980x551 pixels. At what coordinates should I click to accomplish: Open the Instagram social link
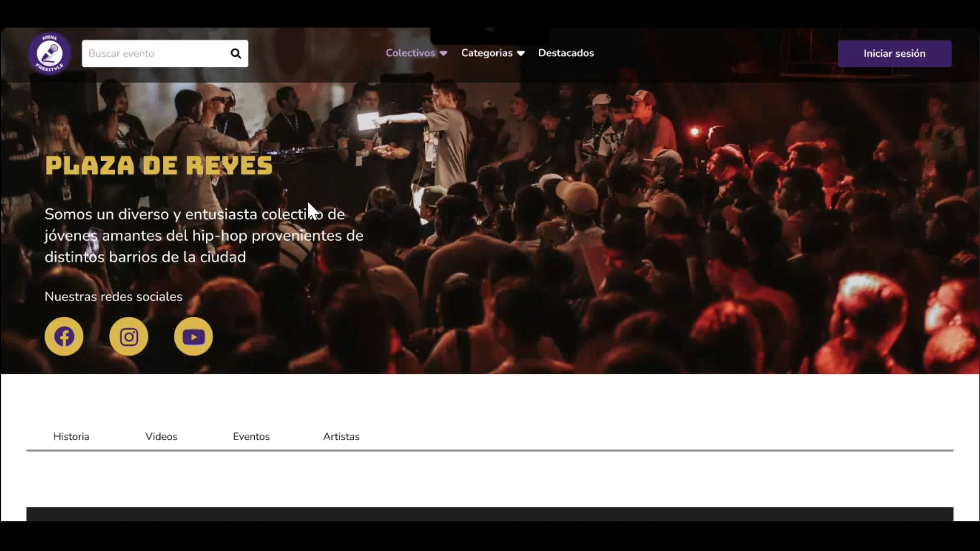(x=129, y=337)
